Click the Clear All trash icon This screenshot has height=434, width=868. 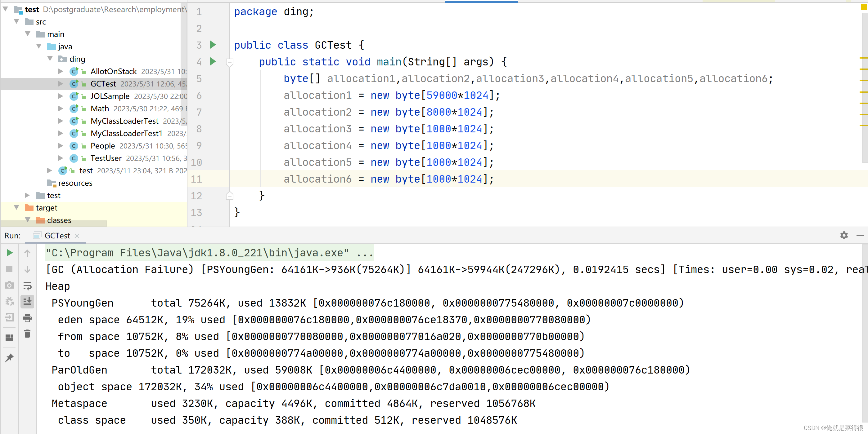coord(27,334)
